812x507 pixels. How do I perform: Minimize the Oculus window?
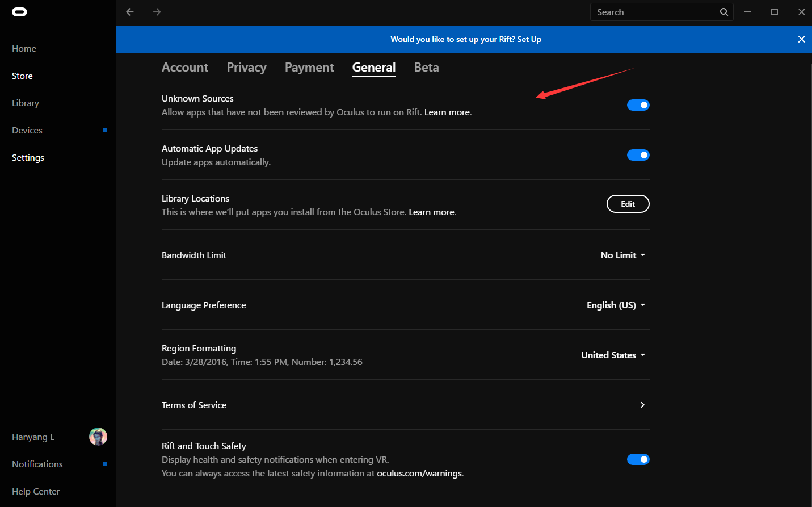[x=747, y=12]
